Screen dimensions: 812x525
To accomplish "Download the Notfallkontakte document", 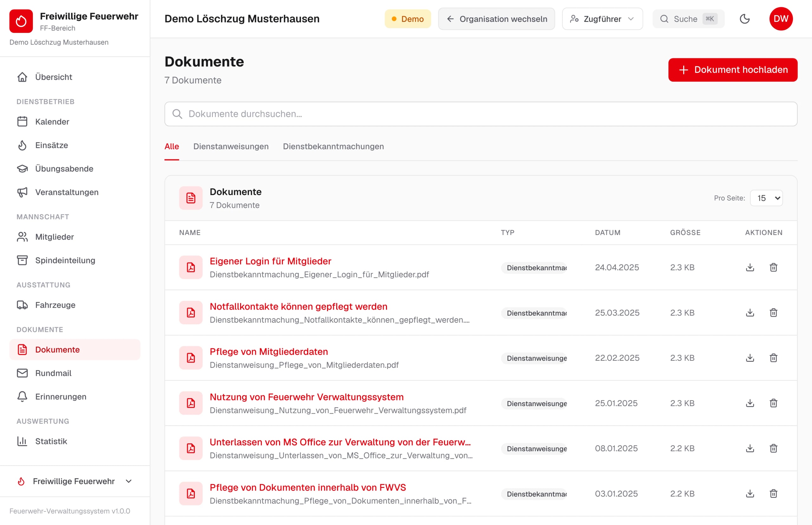I will [x=750, y=312].
